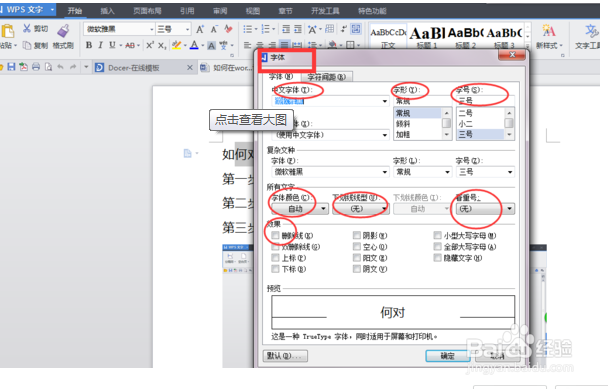Click the Undo arrow icon

click(60, 67)
